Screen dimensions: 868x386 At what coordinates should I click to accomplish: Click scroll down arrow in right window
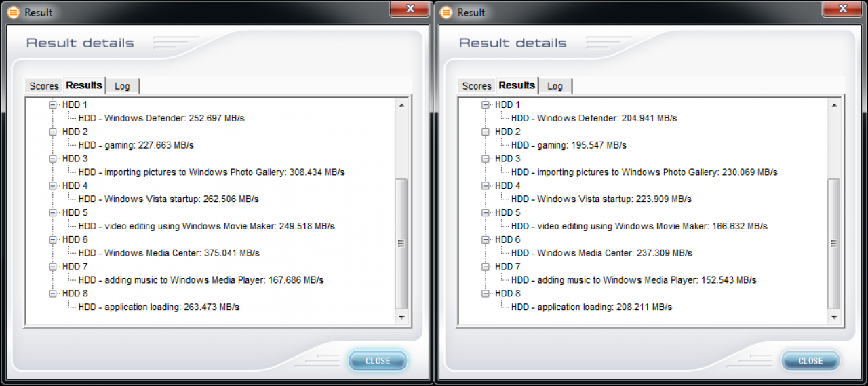[x=833, y=317]
